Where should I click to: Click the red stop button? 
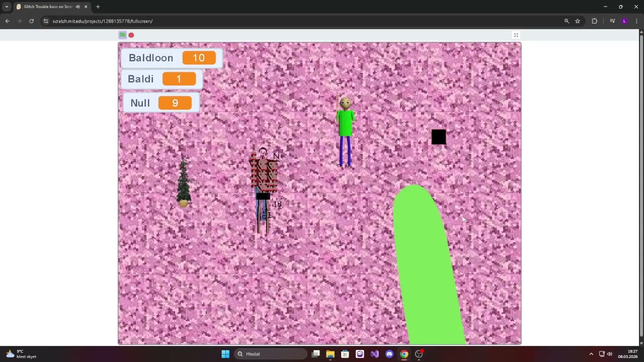[131, 35]
